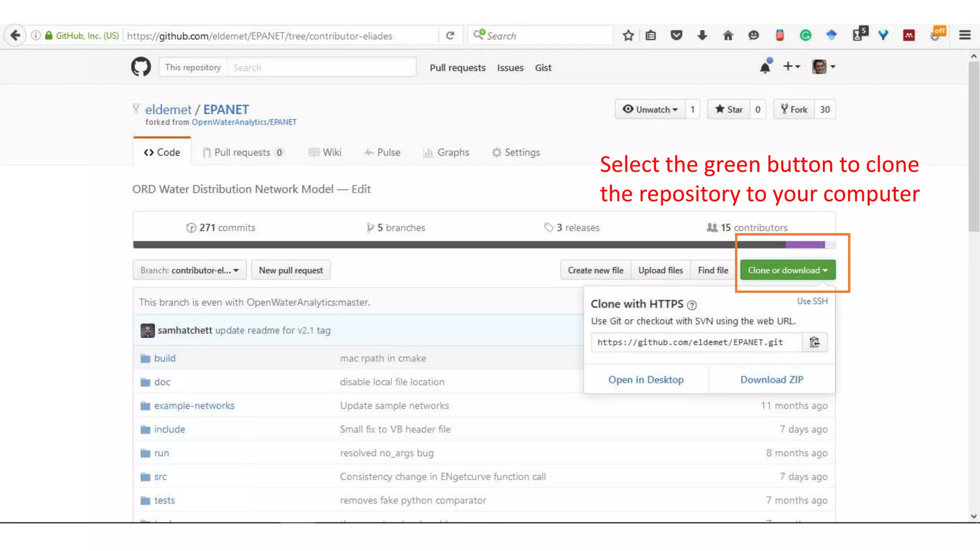Viewport: 980px width, 551px height.
Task: Open the tests folder
Action: pyautogui.click(x=164, y=500)
